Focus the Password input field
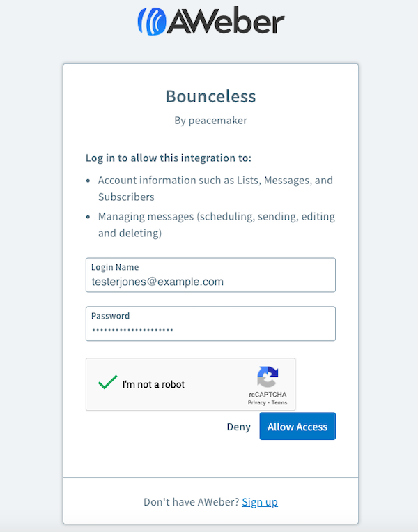This screenshot has height=532, width=418. [x=210, y=330]
